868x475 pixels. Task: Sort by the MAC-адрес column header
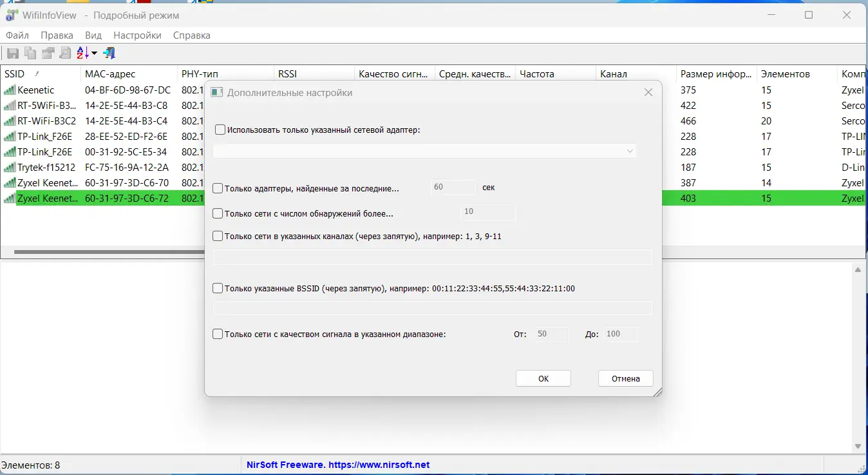(x=129, y=74)
